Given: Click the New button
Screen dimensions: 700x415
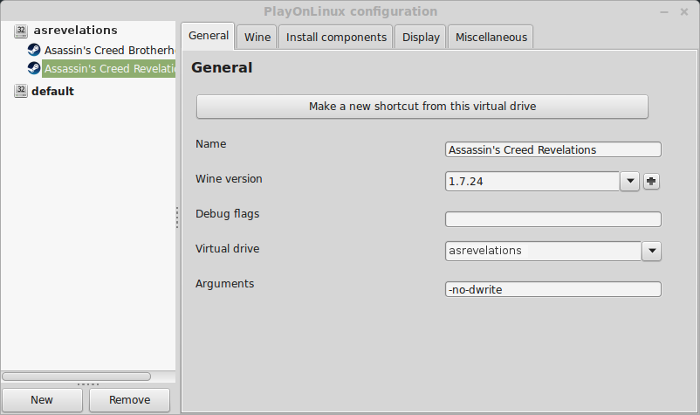Looking at the screenshot, I should point(42,400).
